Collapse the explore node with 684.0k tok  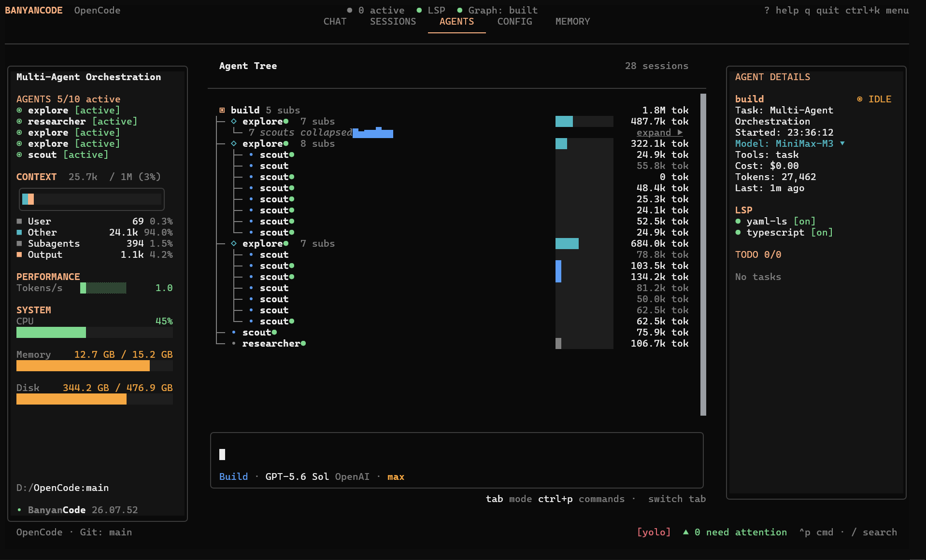234,243
